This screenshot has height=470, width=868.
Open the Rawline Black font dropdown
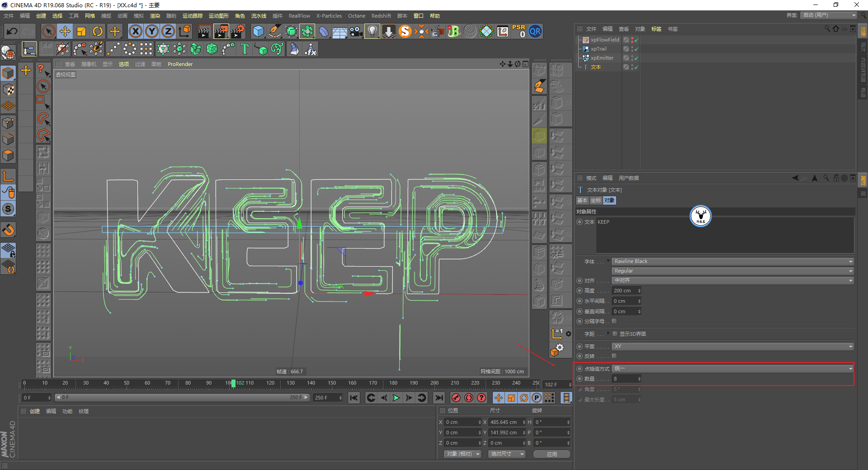(x=732, y=261)
